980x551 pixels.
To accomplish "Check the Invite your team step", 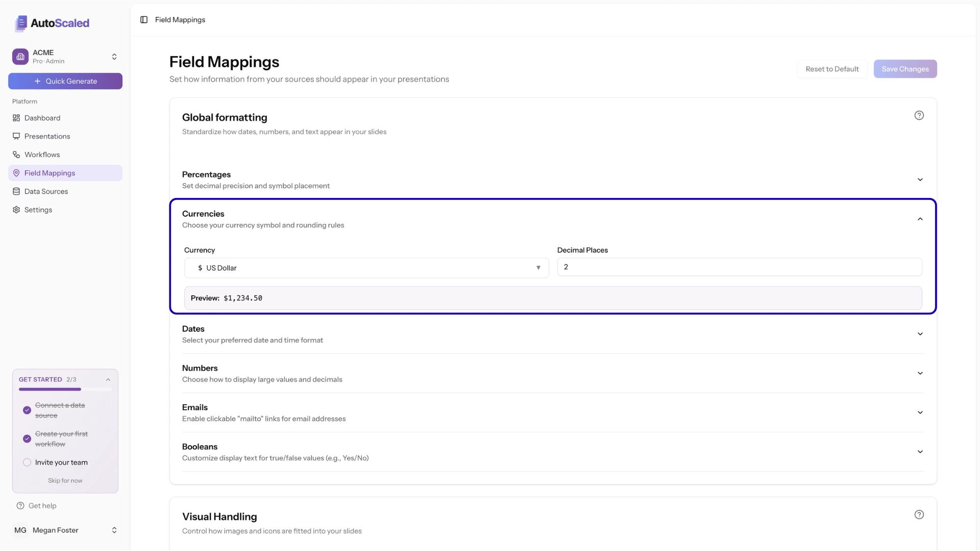I will (x=27, y=462).
